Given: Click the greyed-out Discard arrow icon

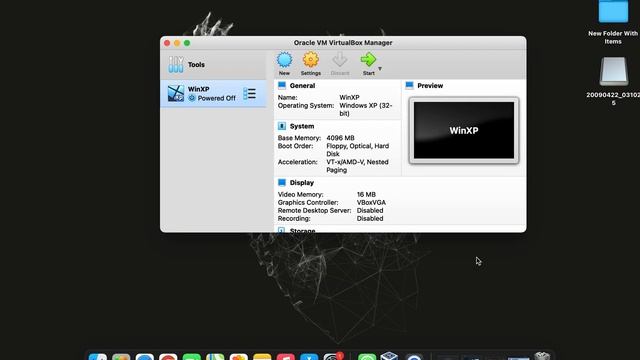Looking at the screenshot, I should tap(340, 60).
